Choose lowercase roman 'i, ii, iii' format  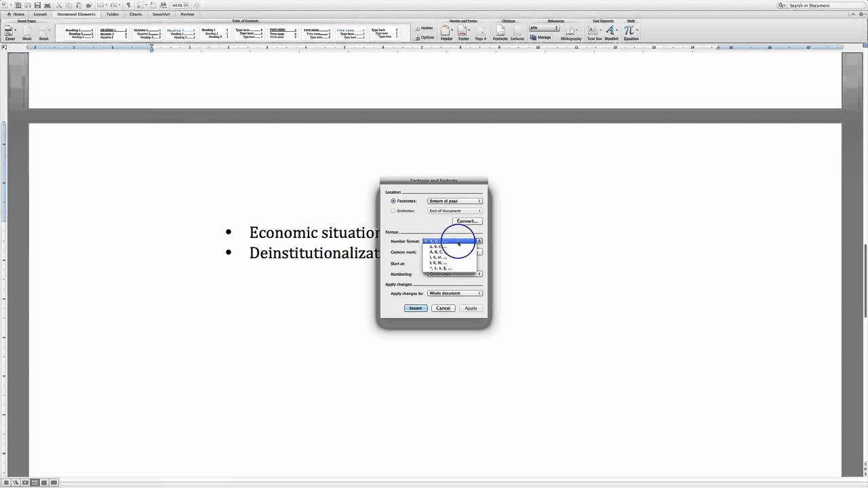(x=449, y=258)
